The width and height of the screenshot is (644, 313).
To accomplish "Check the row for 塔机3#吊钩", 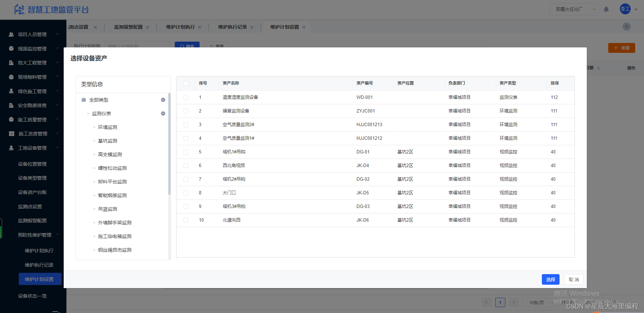I will click(186, 207).
